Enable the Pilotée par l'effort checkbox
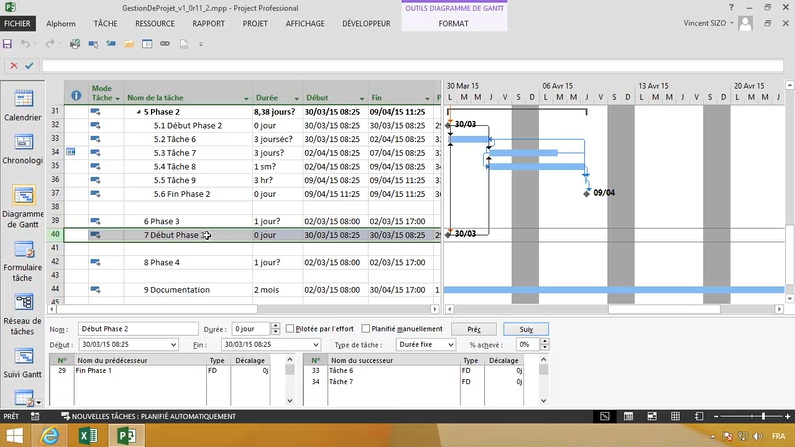 click(290, 328)
